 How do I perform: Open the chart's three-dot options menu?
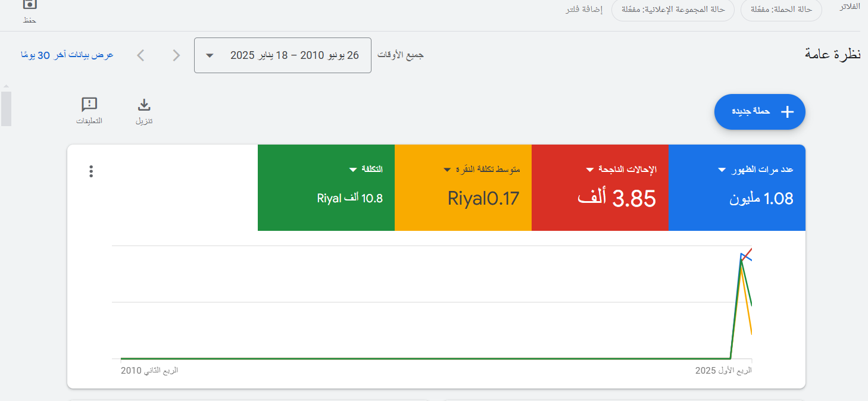(x=91, y=171)
